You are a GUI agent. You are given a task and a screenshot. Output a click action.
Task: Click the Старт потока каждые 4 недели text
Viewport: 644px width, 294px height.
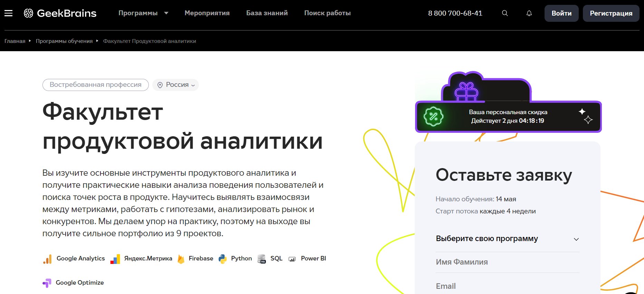486,211
